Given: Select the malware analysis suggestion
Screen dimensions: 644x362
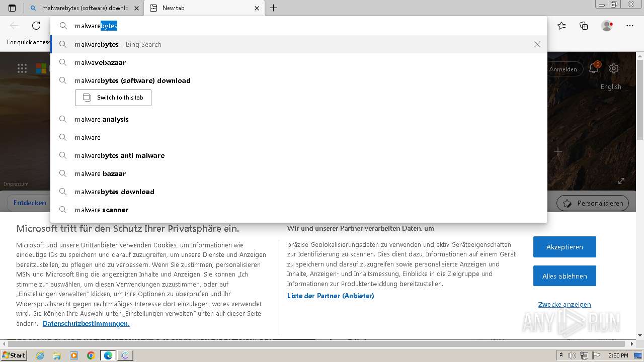Looking at the screenshot, I should (x=299, y=119).
